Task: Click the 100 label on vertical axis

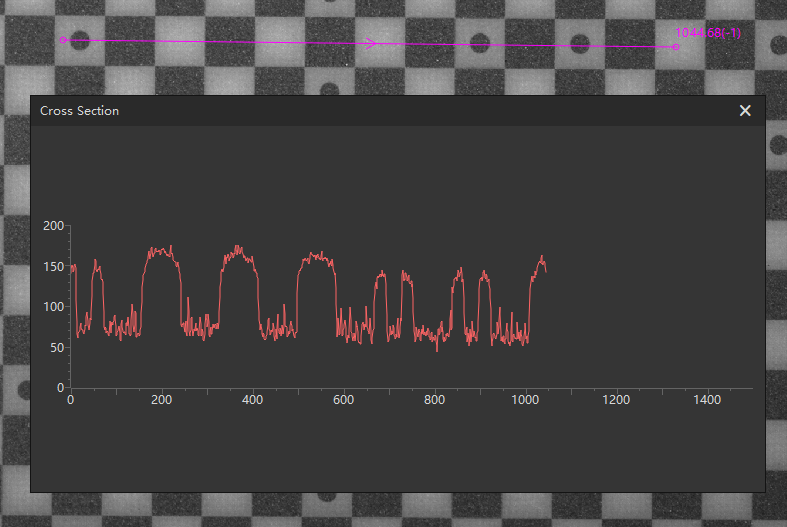Action: tap(53, 307)
